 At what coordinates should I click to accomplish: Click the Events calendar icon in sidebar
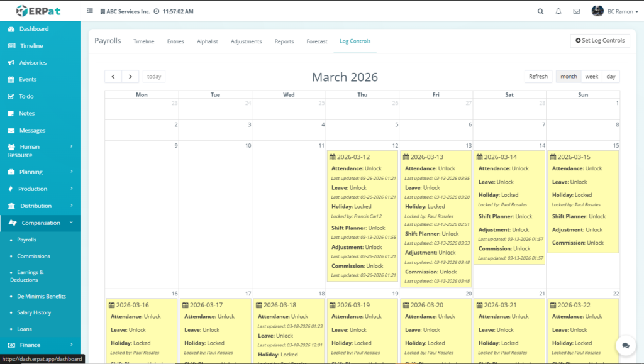11,80
